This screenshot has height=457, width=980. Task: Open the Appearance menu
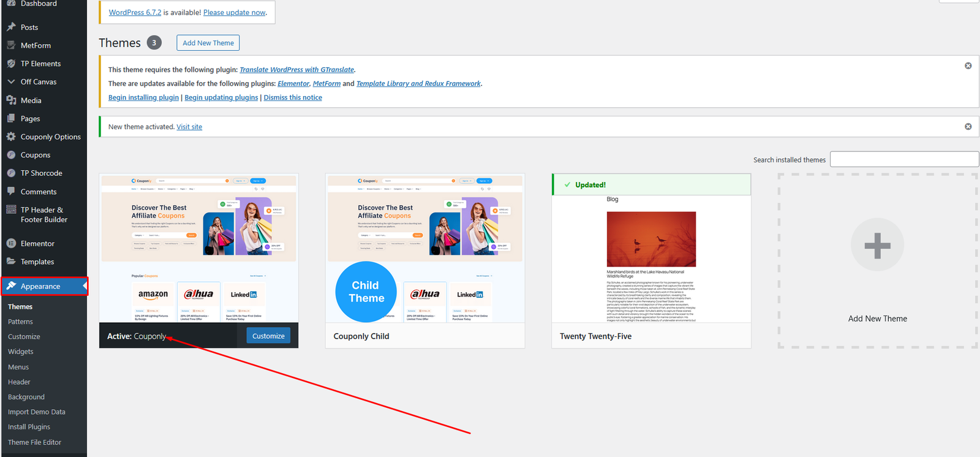coord(40,286)
